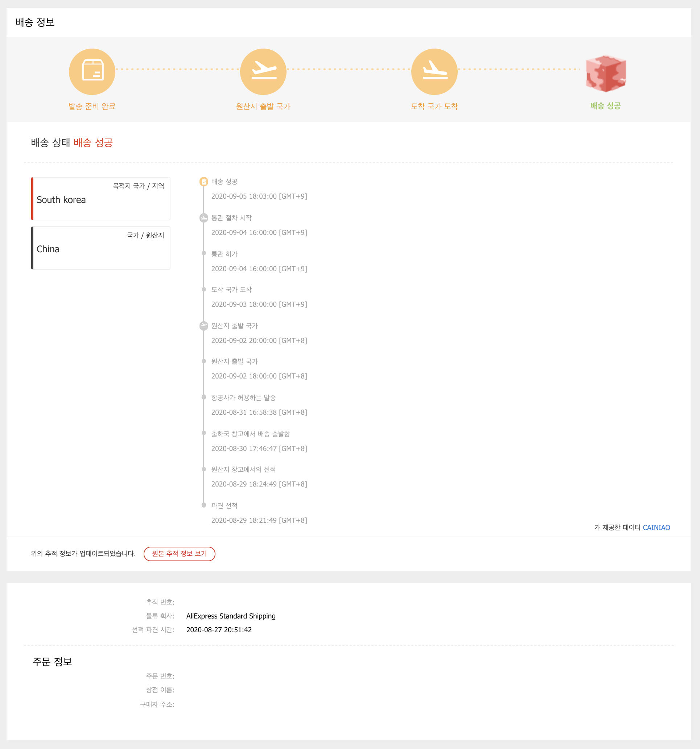Click the red 배송 성공 status text

point(93,142)
